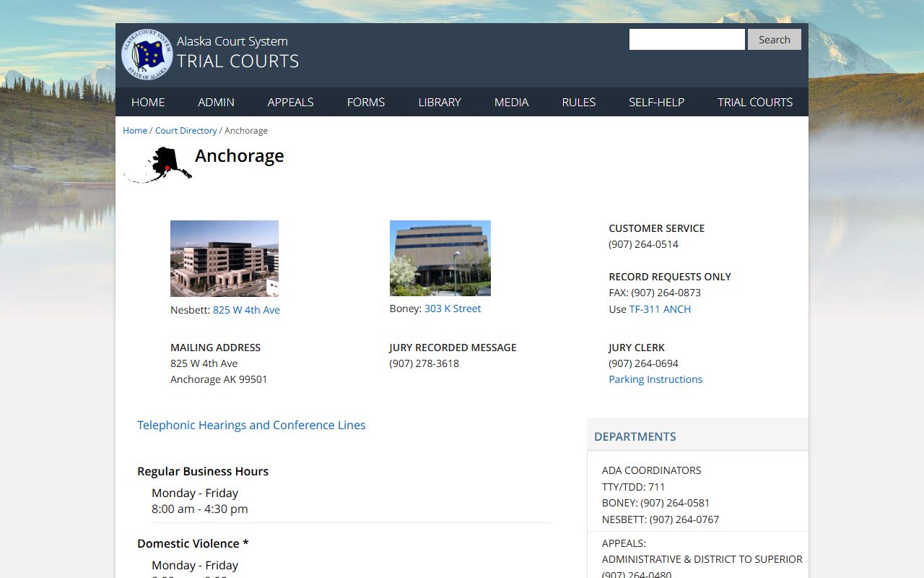Screen dimensions: 924x578
Task: Open the HOME menu item
Action: 148,102
